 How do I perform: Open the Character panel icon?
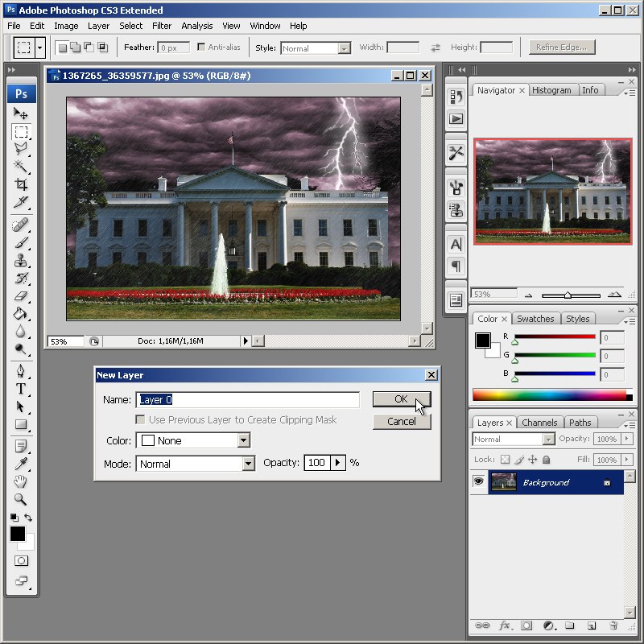click(456, 245)
